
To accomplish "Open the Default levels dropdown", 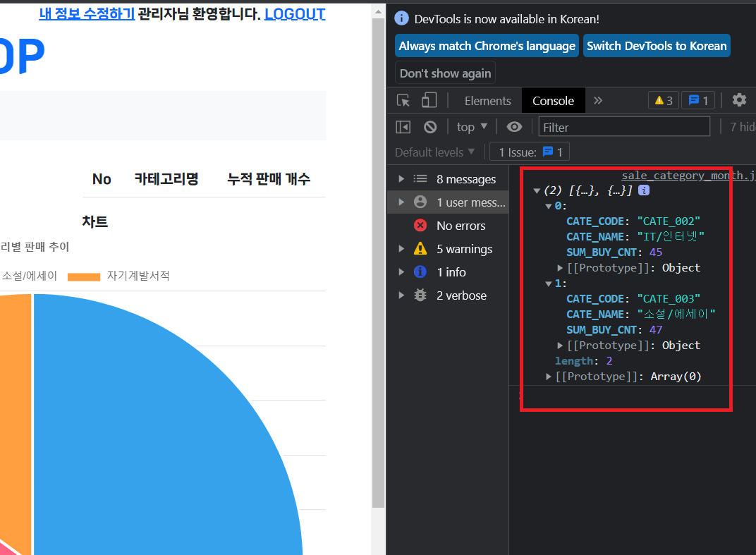I will (x=435, y=152).
